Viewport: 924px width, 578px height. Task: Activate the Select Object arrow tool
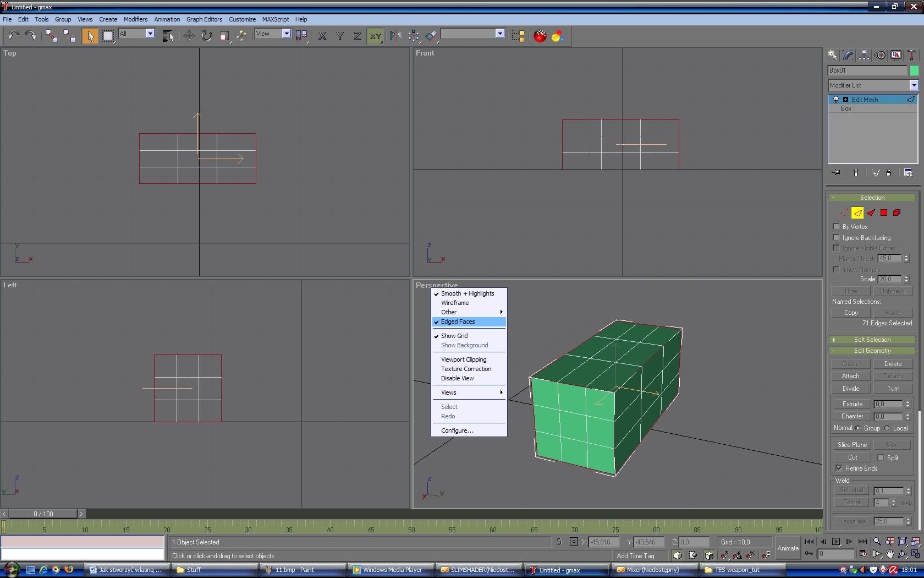(90, 36)
